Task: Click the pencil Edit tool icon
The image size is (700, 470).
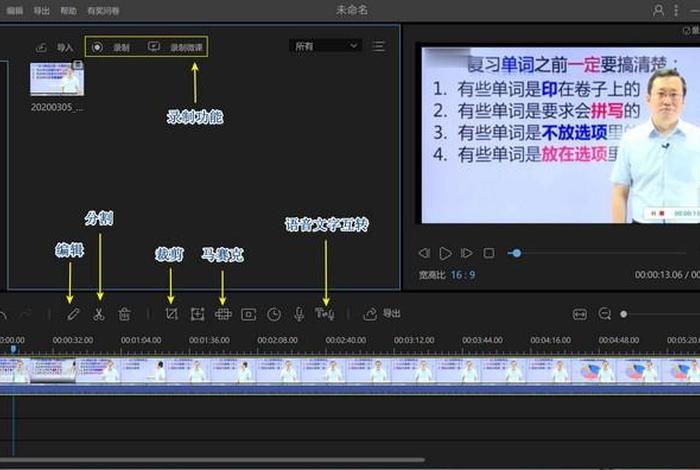Action: 73,314
